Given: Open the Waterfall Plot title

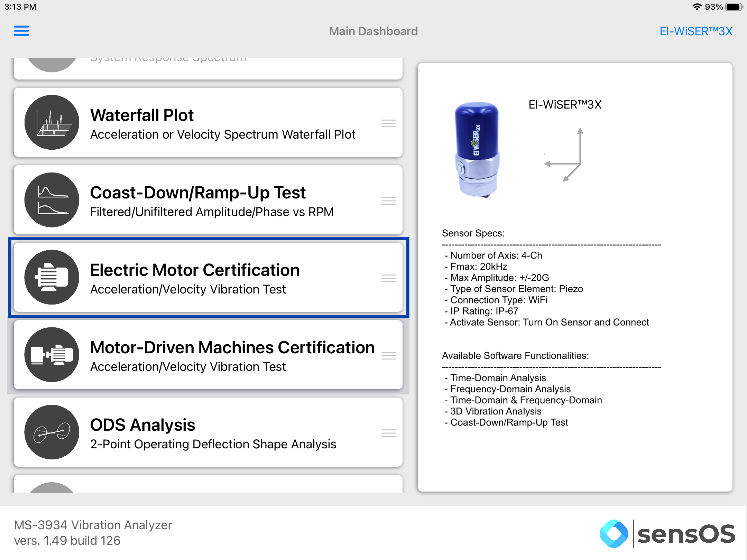Looking at the screenshot, I should [x=142, y=115].
